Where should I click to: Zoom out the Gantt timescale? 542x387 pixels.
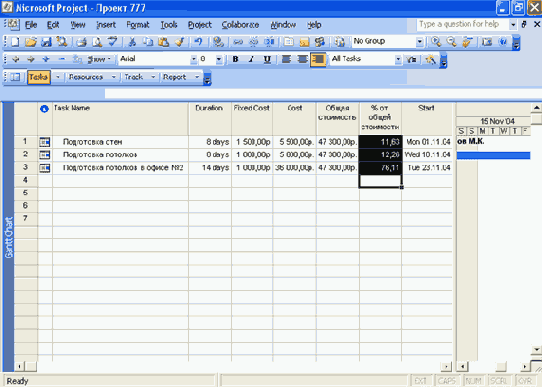451,42
